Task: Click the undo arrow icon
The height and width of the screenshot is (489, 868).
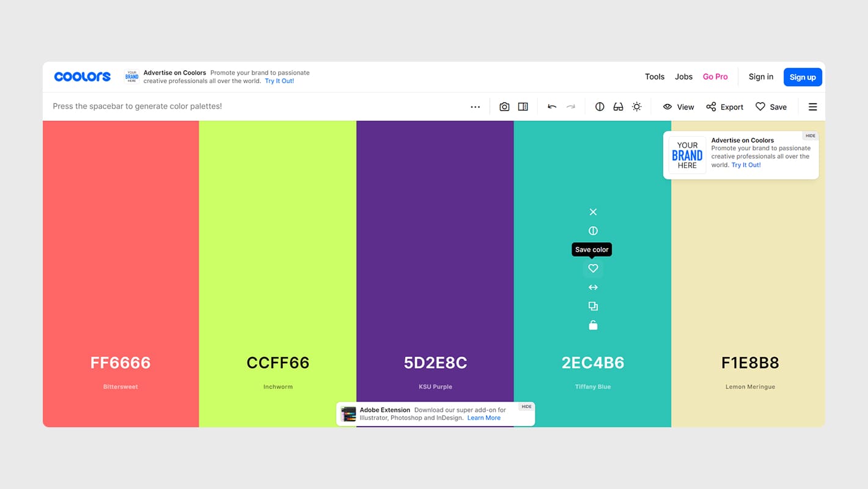Action: (x=552, y=107)
